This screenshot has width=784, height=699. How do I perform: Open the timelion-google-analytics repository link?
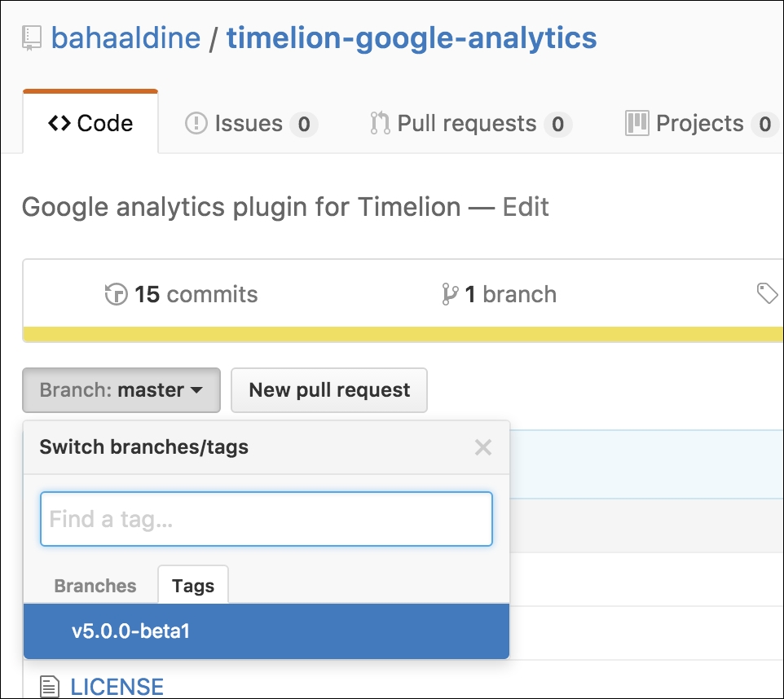[412, 38]
